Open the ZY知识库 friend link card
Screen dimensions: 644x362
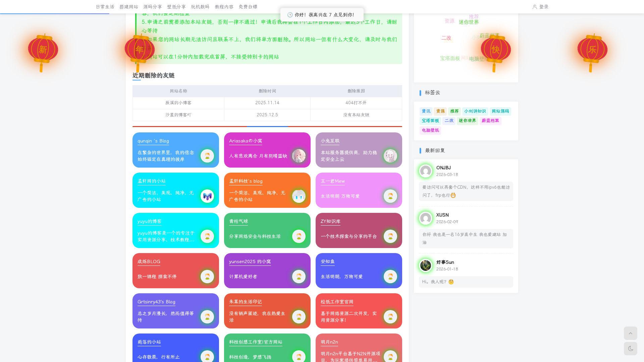tap(330, 222)
